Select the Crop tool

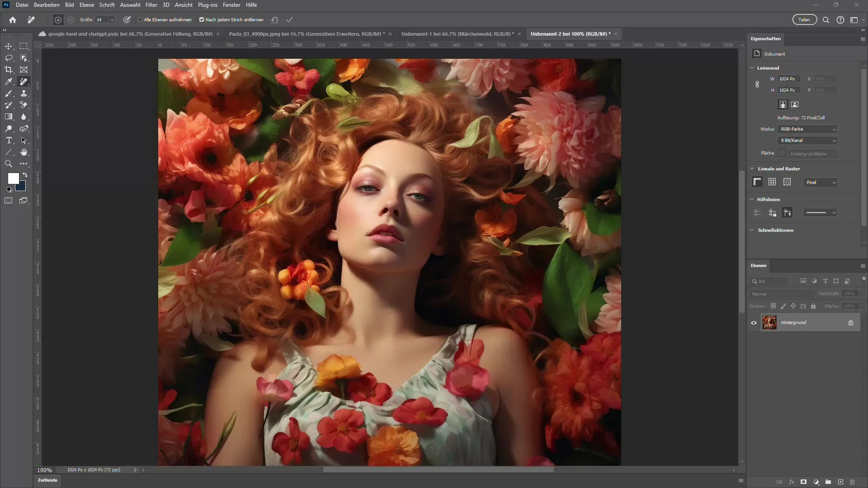(9, 70)
